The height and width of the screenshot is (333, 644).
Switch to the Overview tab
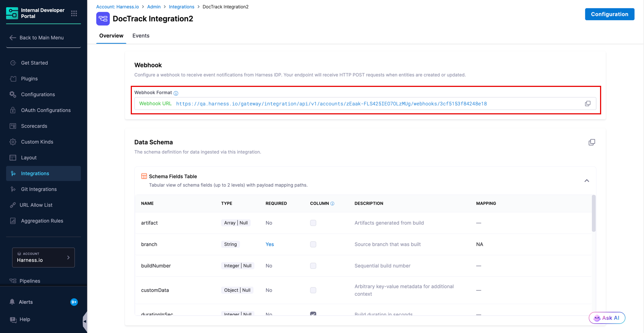(x=111, y=36)
